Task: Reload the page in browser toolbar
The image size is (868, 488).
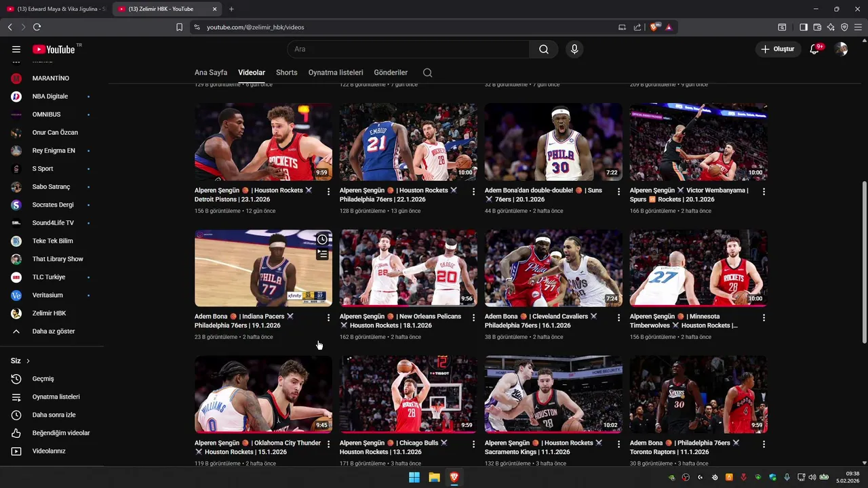Action: tap(37, 27)
